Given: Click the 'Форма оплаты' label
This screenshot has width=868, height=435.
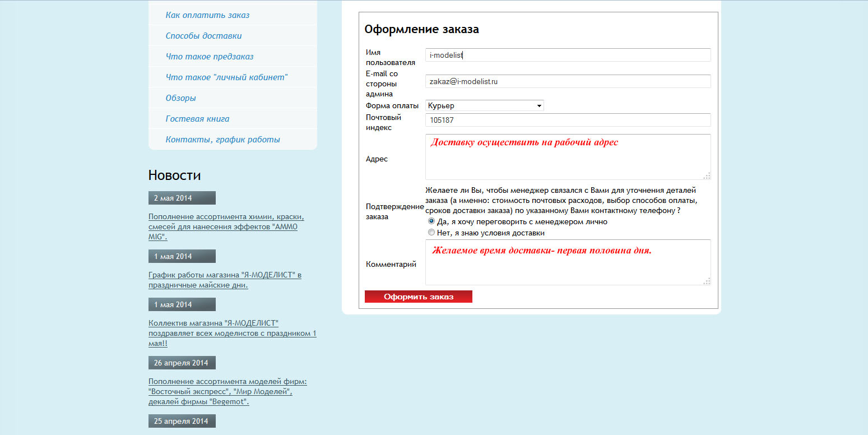Looking at the screenshot, I should pyautogui.click(x=392, y=105).
